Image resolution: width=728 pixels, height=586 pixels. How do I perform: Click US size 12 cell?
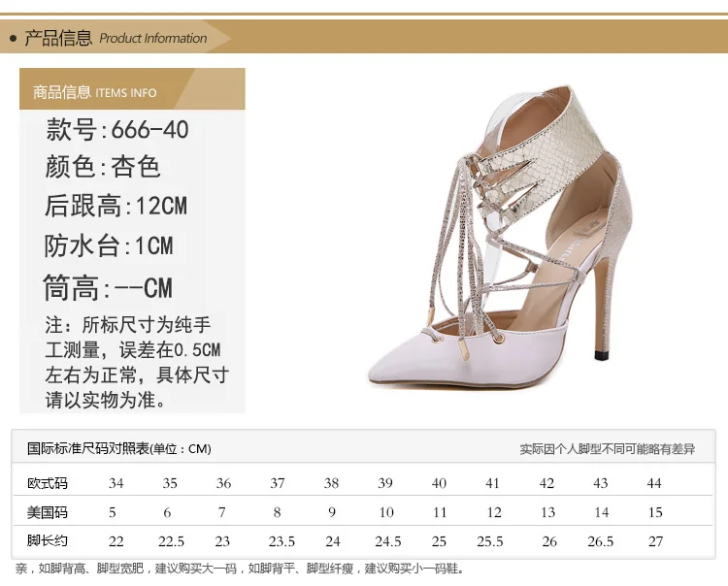tap(494, 512)
